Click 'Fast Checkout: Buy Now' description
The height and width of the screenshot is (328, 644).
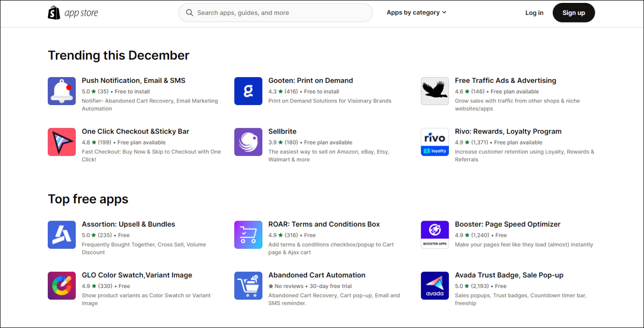coord(151,156)
